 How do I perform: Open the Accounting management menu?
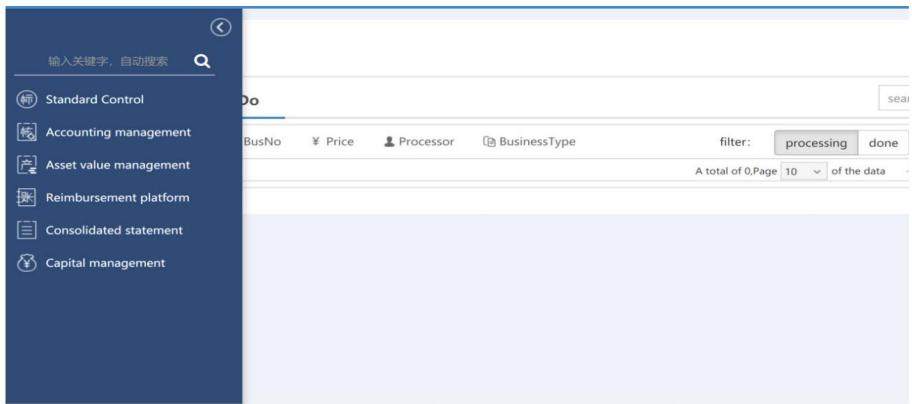[x=118, y=132]
